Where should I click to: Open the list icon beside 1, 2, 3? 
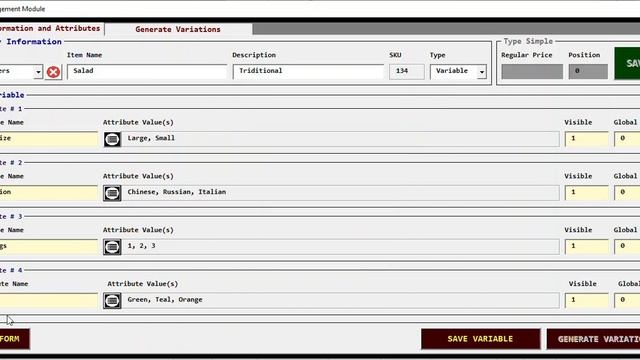click(112, 247)
